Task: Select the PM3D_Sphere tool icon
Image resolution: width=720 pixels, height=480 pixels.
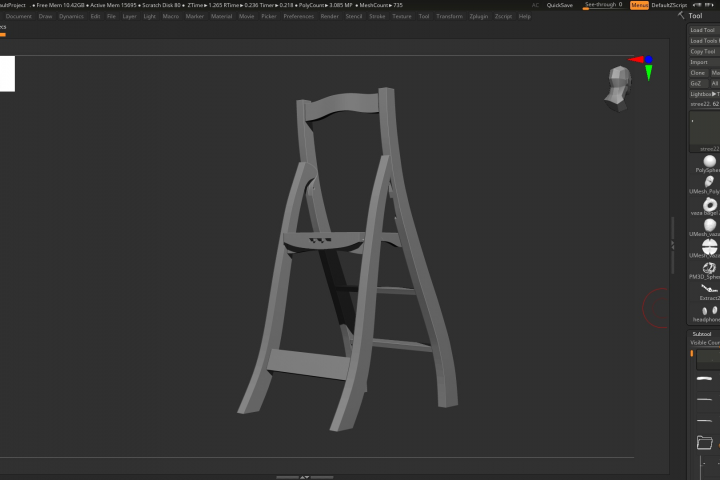Action: click(709, 268)
